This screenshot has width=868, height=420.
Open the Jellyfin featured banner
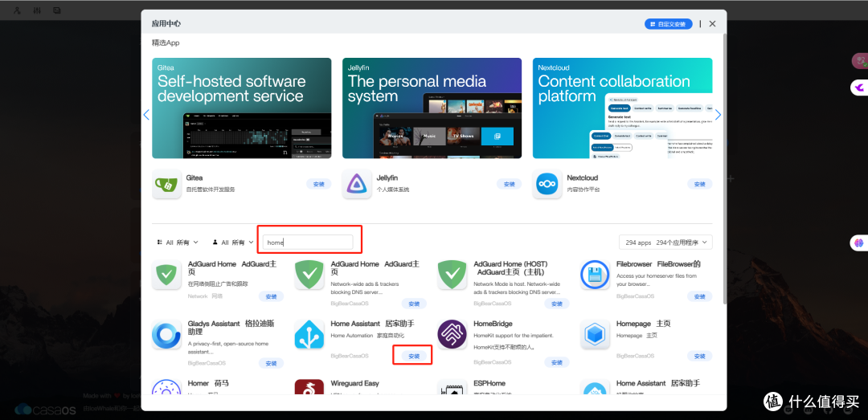pyautogui.click(x=432, y=108)
